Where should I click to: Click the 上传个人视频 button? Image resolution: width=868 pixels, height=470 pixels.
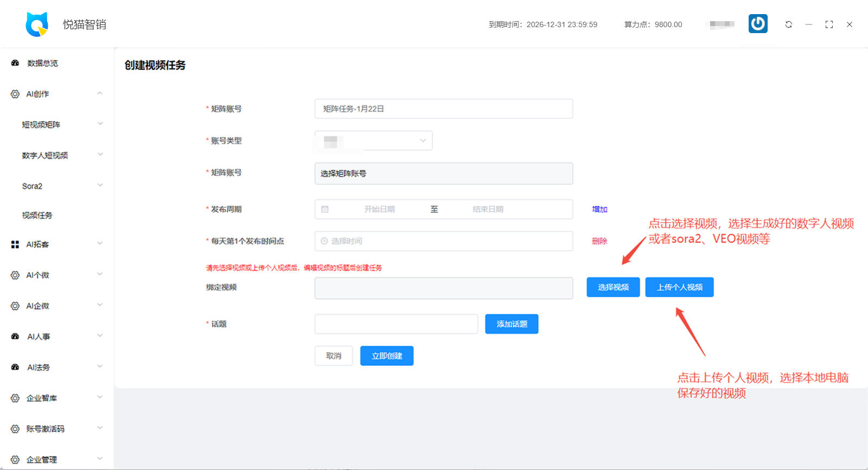[x=679, y=287]
